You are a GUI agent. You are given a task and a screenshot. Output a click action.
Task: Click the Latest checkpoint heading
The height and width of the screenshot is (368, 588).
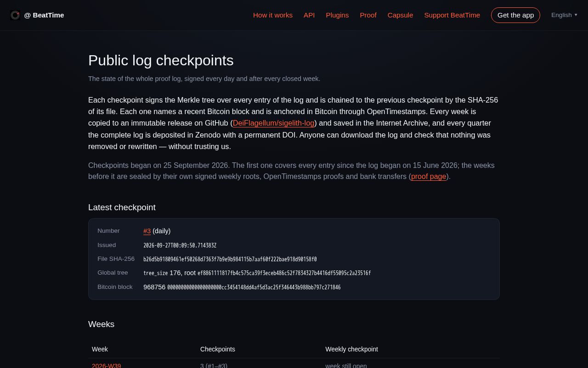[122, 207]
